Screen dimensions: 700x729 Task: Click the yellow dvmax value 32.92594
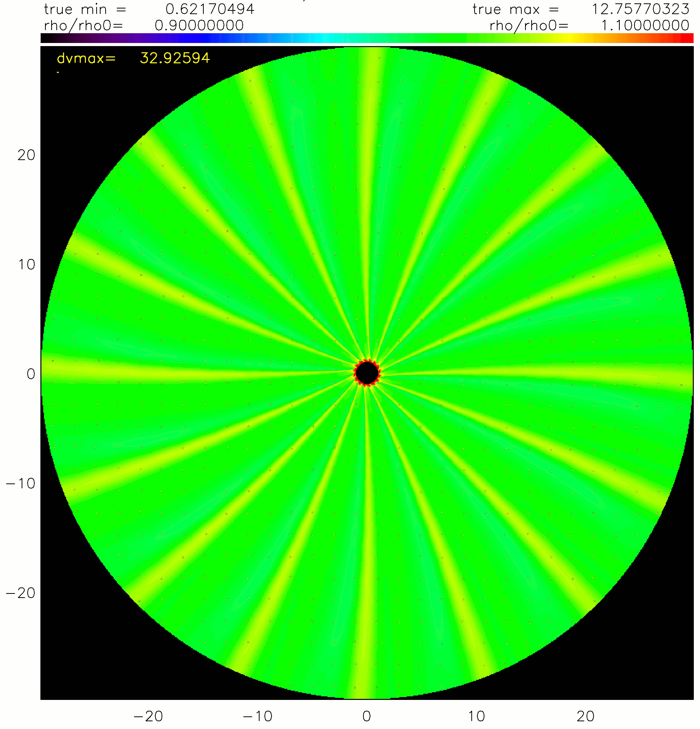(x=175, y=58)
